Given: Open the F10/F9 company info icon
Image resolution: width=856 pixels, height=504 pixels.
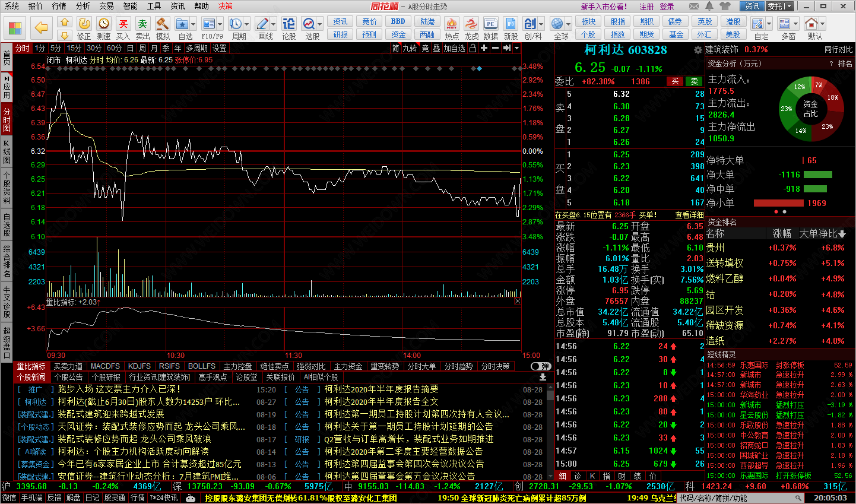Looking at the screenshot, I should pos(208,24).
